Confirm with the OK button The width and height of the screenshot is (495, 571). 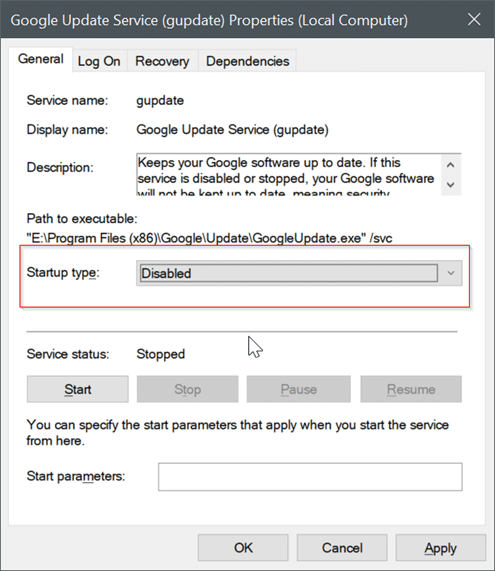[243, 548]
